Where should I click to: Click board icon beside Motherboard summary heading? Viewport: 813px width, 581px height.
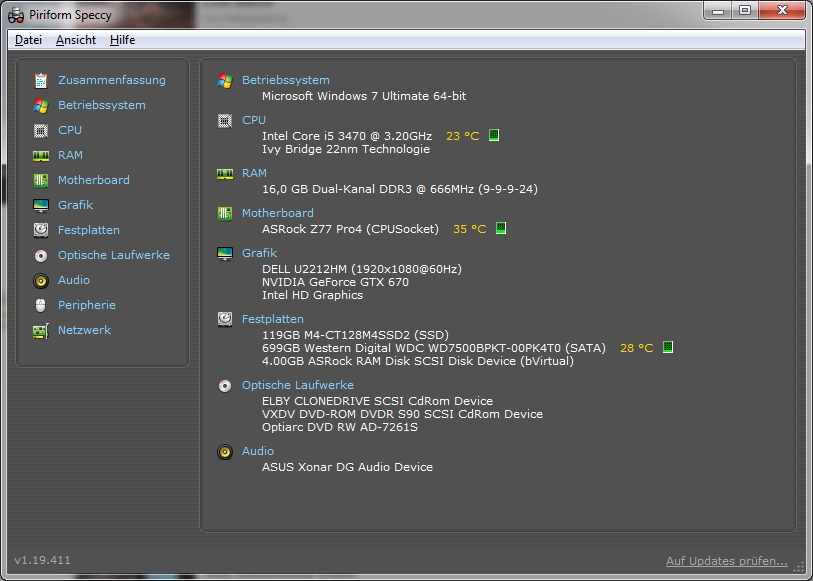point(225,214)
